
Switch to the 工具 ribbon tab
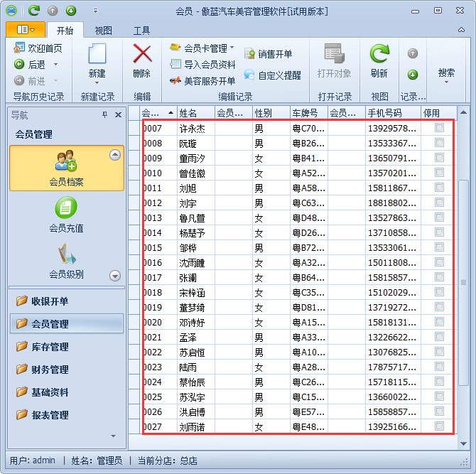click(x=141, y=31)
